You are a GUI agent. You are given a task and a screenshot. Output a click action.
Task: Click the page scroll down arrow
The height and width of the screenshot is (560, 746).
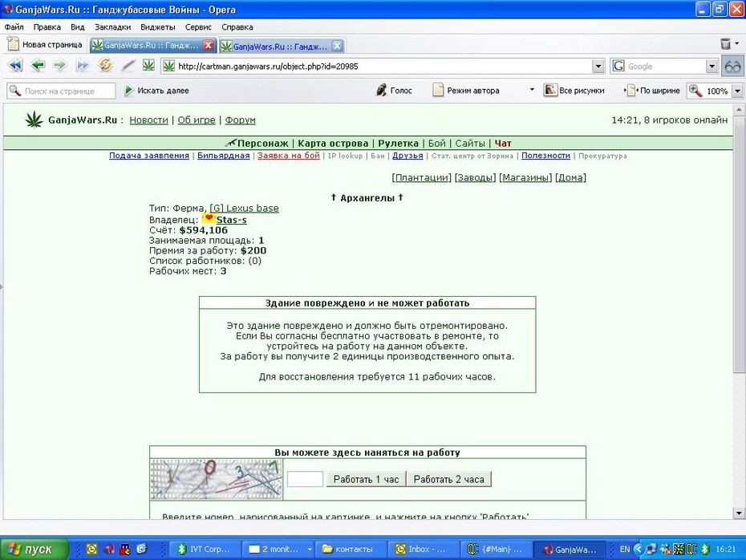coord(739,513)
